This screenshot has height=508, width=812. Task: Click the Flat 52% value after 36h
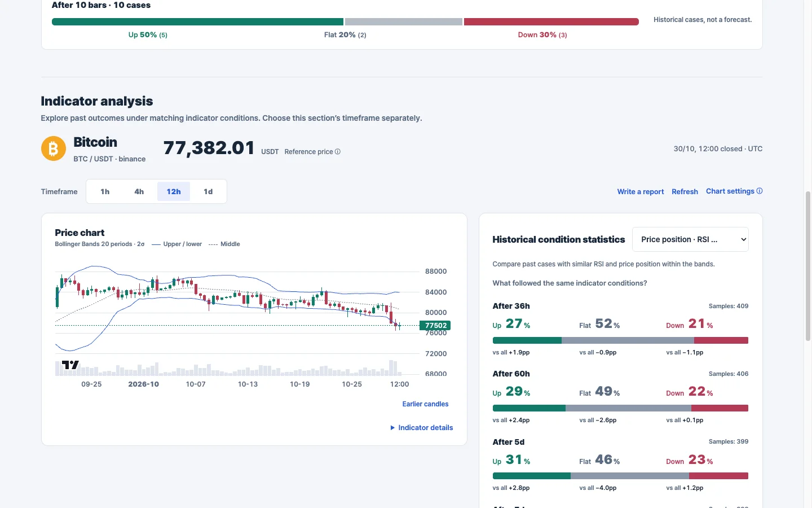pyautogui.click(x=599, y=324)
